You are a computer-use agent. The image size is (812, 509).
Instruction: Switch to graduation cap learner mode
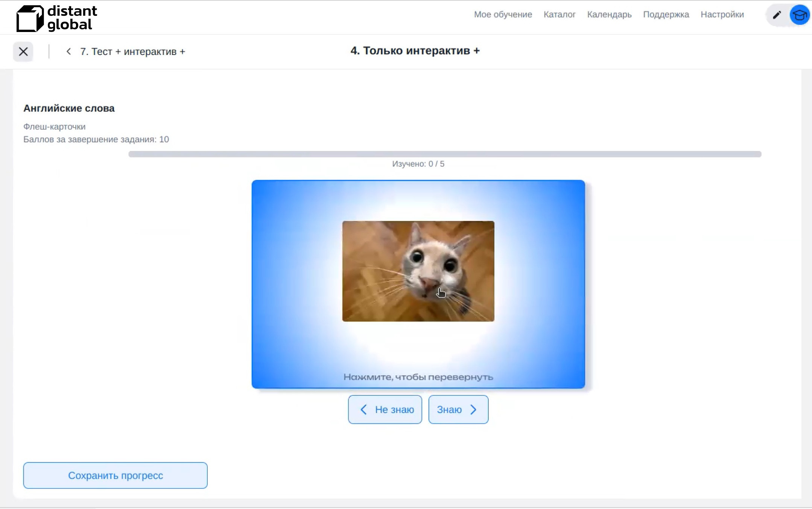(799, 15)
